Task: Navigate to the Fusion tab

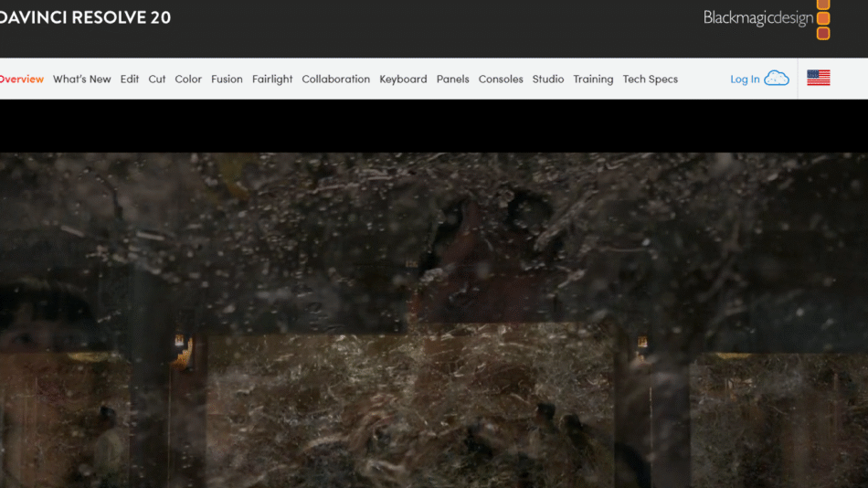Action: coord(227,80)
